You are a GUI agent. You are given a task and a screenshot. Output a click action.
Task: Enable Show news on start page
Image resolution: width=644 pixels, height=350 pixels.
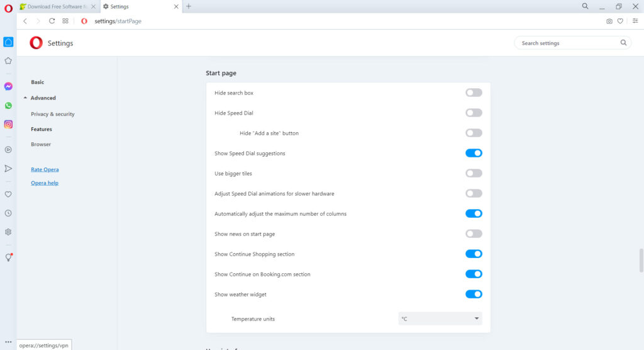point(474,234)
